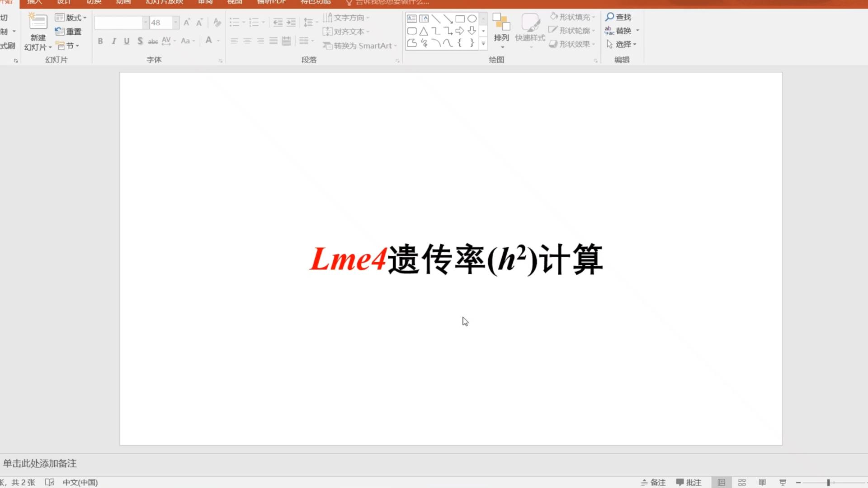Open the font size 48 dropdown
The width and height of the screenshot is (868, 488).
coord(176,23)
